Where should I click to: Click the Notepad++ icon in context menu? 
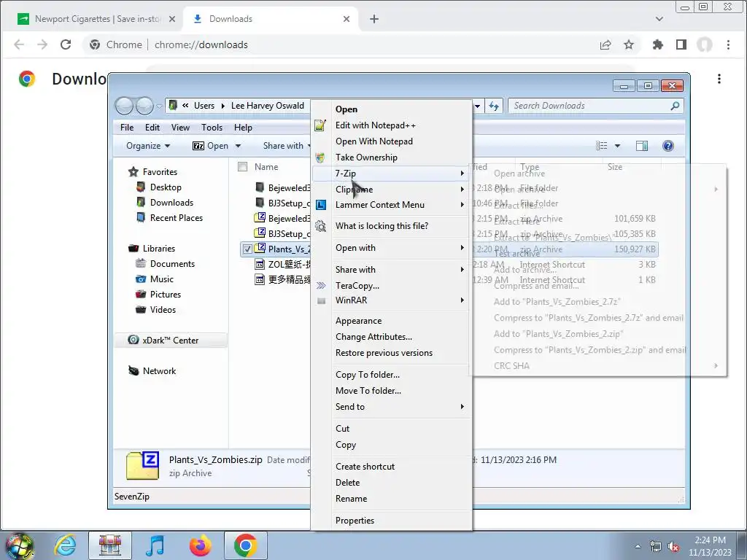point(321,125)
